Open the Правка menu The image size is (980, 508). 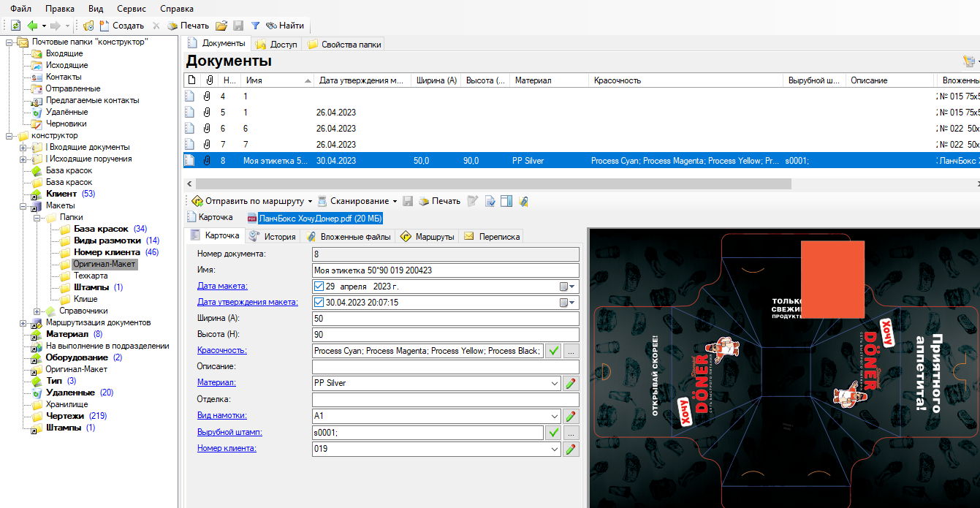[x=60, y=9]
